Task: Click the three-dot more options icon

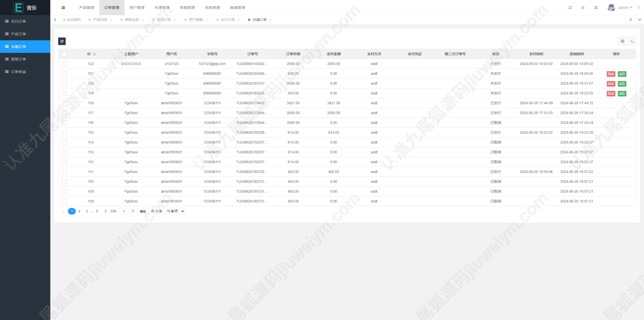Action: click(x=638, y=8)
